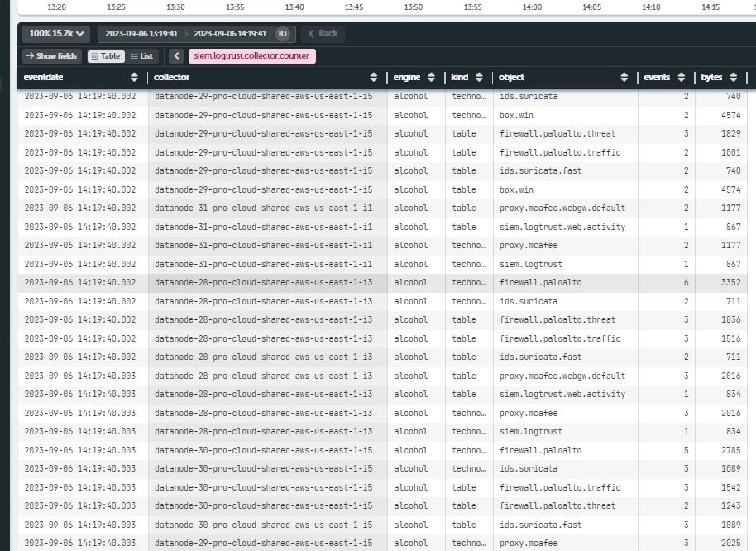
Task: Toggle the RT real-time badge
Action: point(283,34)
